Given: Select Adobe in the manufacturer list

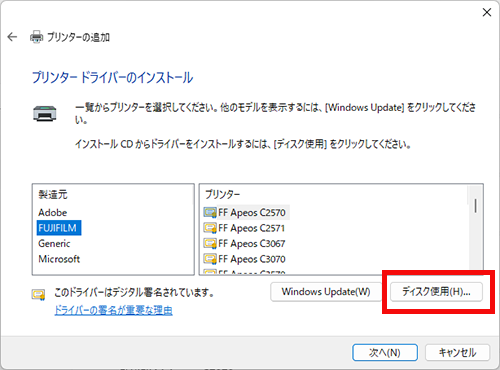Looking at the screenshot, I should click(53, 212).
